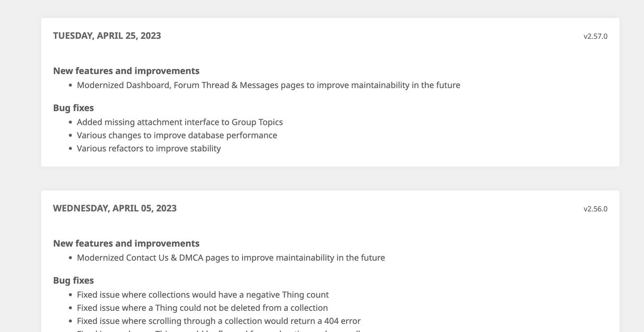Image resolution: width=644 pixels, height=332 pixels.
Task: Click 'New features and improvements' in v2.57.0 card
Action: pos(126,71)
